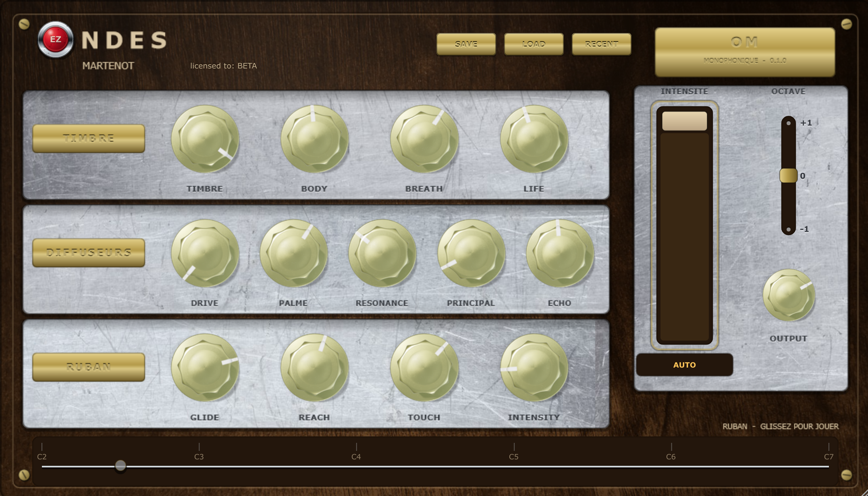Click the RUBAN section button

coord(89,367)
